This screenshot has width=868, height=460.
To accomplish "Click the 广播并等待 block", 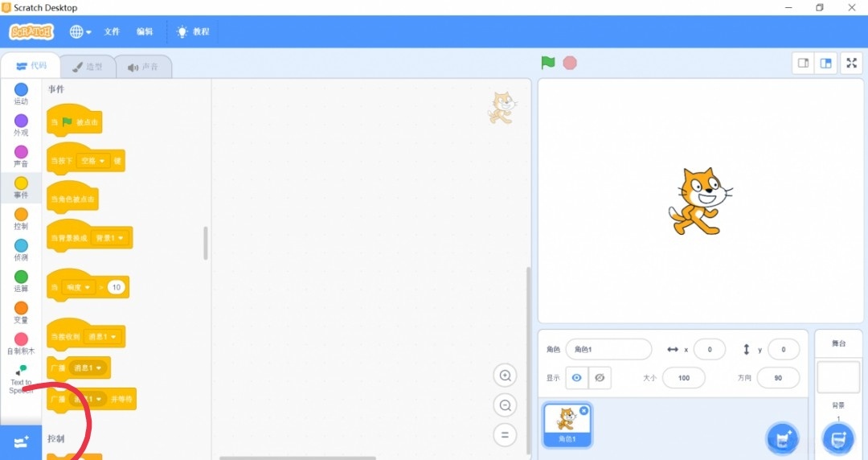I will [92, 399].
